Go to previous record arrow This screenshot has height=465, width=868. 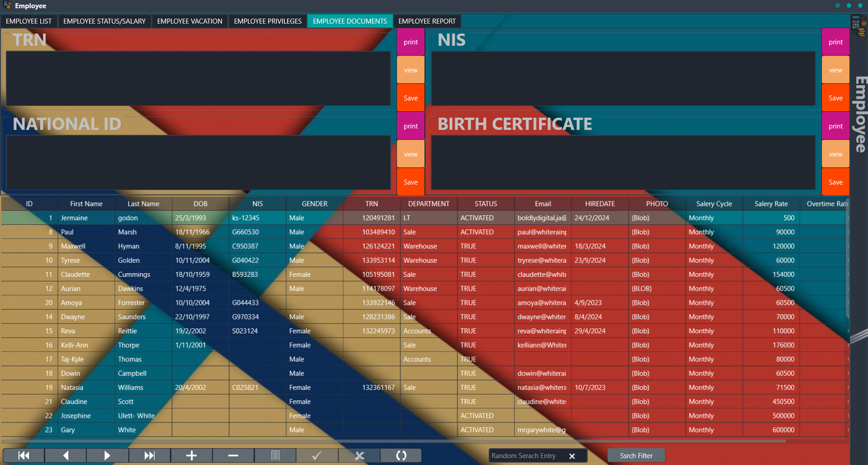(66, 456)
